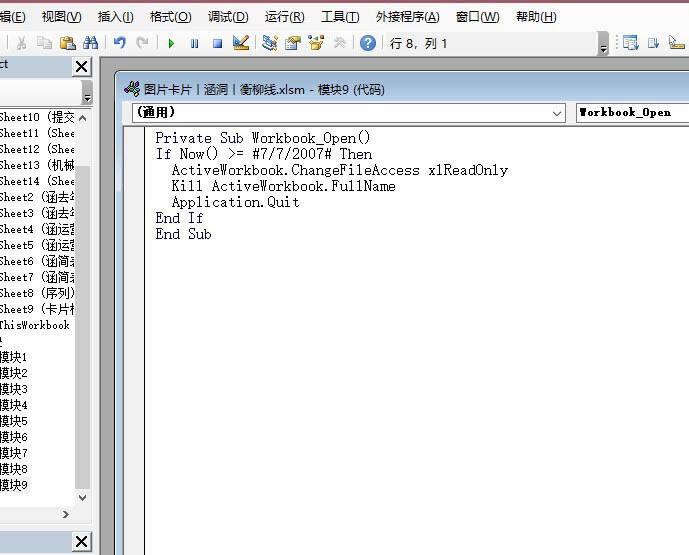Open the 运行(R) menu
689x555 pixels.
284,17
